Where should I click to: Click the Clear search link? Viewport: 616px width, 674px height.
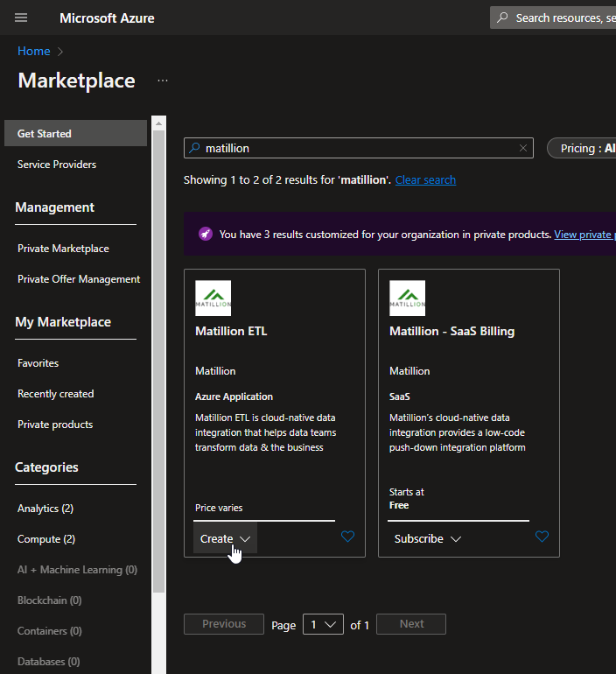tap(425, 179)
